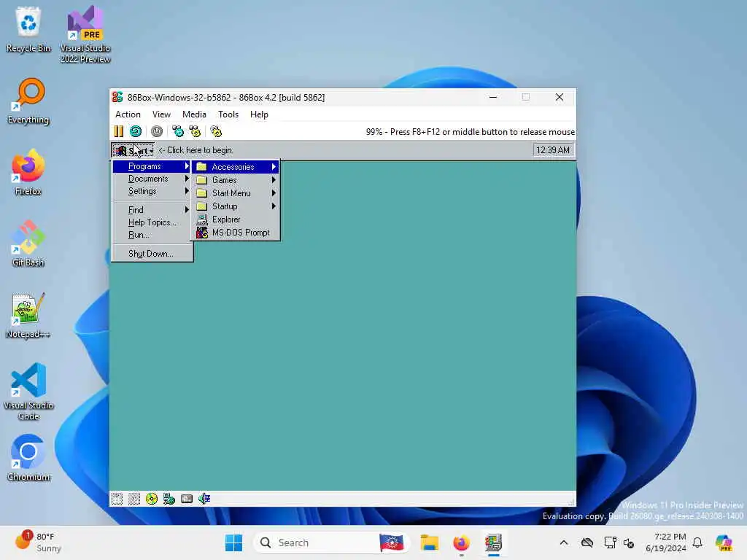Send Ctrl+Alt+Del via teal keyboard icon
The width and height of the screenshot is (747, 560).
[178, 131]
